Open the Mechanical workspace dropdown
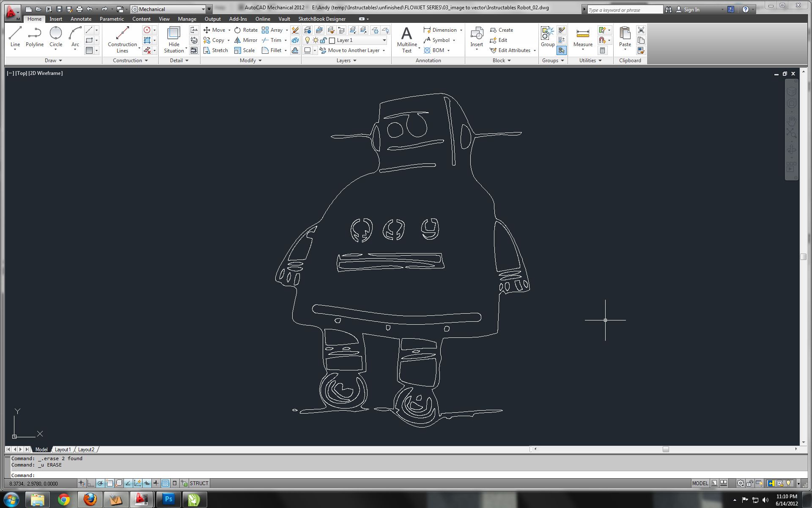Screen dimensions: 812x508 [x=203, y=9]
